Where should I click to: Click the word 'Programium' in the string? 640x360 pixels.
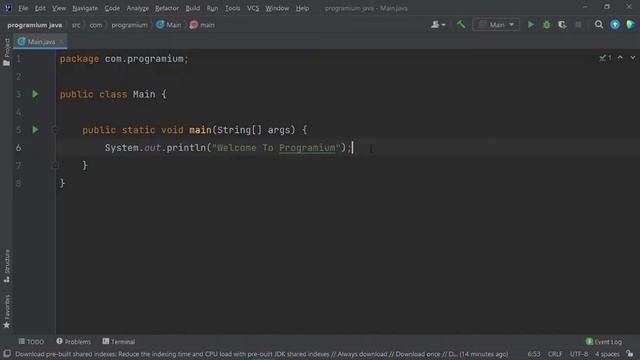[307, 148]
